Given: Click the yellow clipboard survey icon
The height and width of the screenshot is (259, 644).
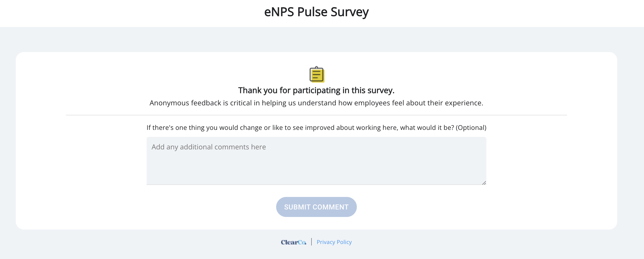Looking at the screenshot, I should click(x=317, y=74).
